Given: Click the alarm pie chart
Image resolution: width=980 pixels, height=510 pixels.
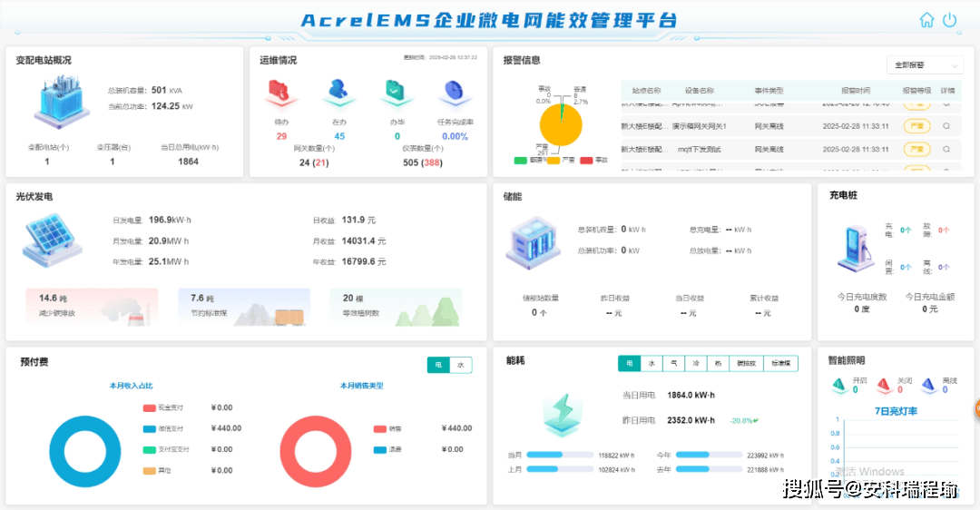Looking at the screenshot, I should tap(561, 125).
